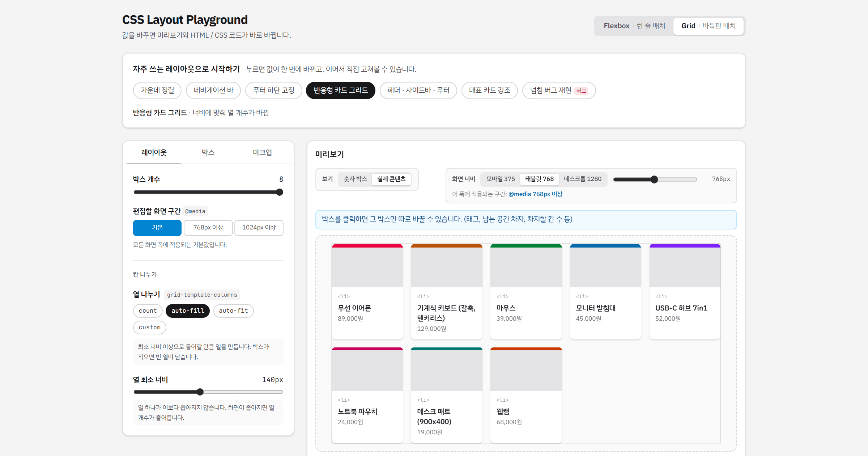Select the 모니터 받침대 card

tap(605, 292)
